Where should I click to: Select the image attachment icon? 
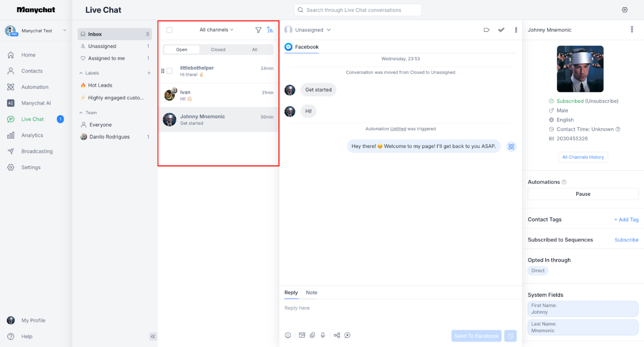(302, 335)
